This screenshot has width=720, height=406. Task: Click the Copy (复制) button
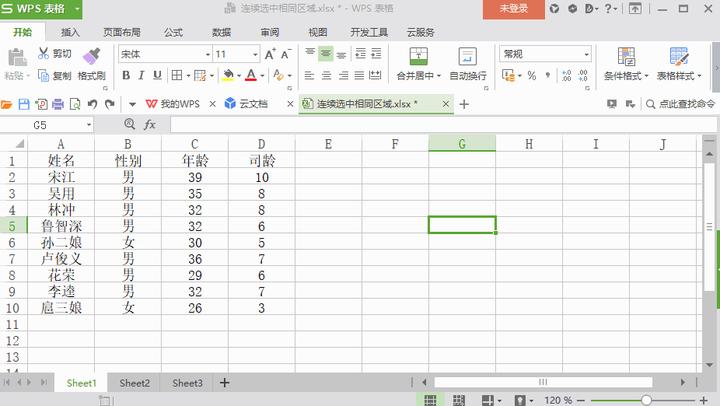coord(55,75)
